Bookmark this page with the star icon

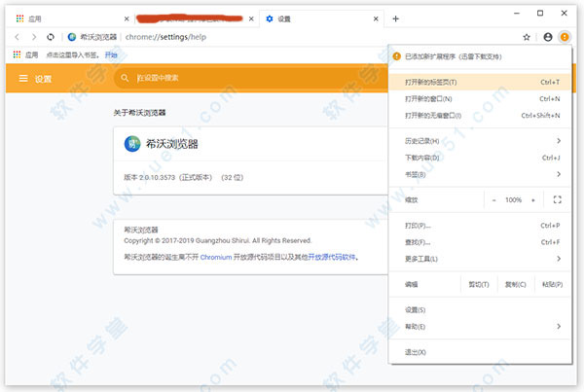point(527,37)
